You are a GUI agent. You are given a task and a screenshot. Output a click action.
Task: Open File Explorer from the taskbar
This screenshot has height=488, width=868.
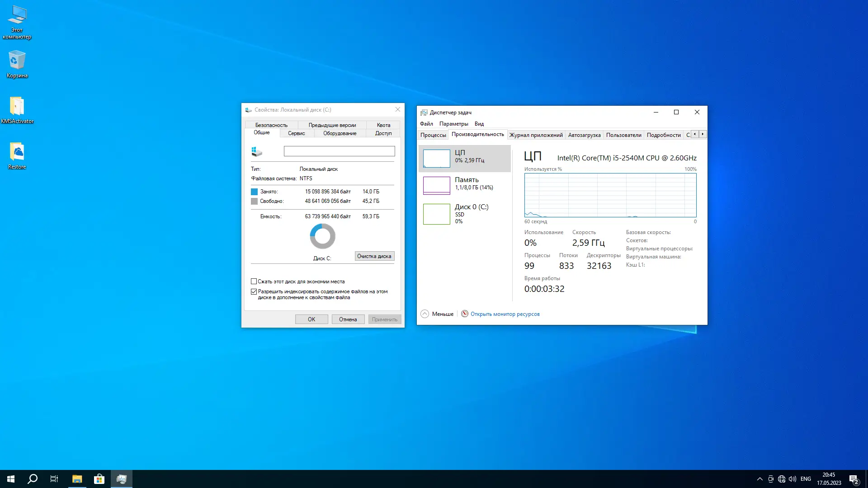tap(77, 479)
